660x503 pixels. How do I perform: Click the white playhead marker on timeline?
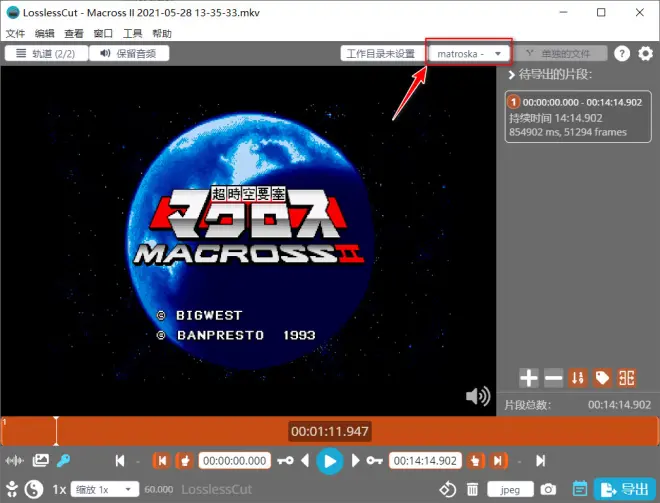pos(56,431)
